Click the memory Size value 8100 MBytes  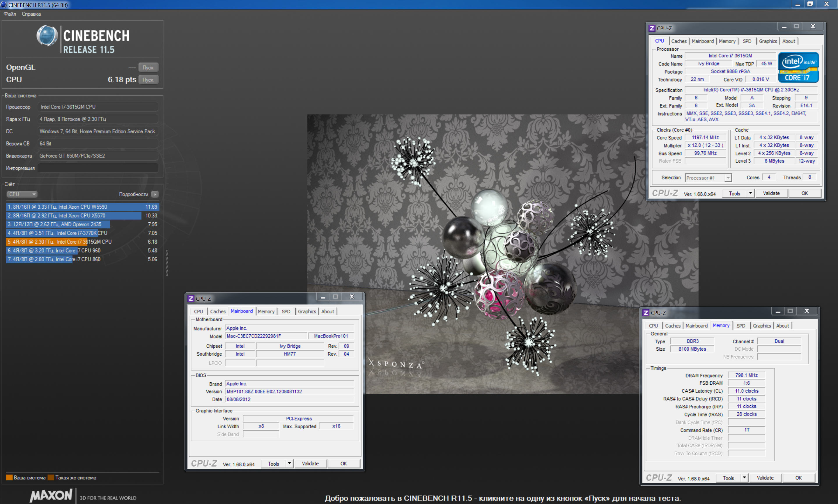coord(692,349)
